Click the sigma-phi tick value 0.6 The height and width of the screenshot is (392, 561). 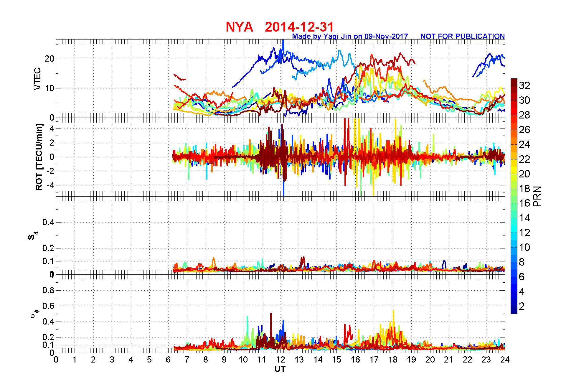click(x=48, y=306)
